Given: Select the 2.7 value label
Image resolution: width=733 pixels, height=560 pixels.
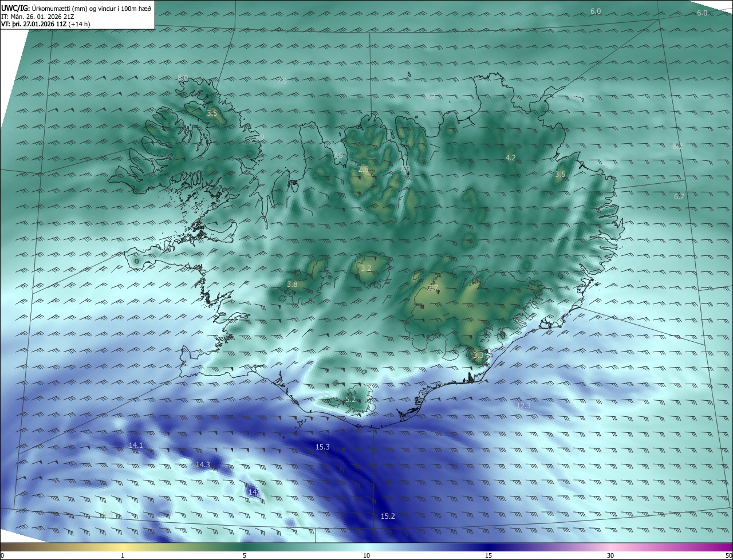Looking at the screenshot, I should pyautogui.click(x=432, y=288).
